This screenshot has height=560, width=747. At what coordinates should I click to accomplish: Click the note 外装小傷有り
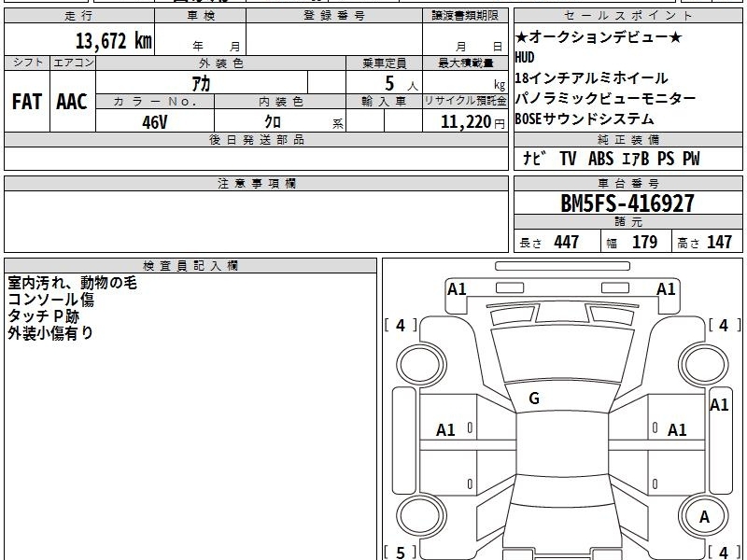click(50, 333)
